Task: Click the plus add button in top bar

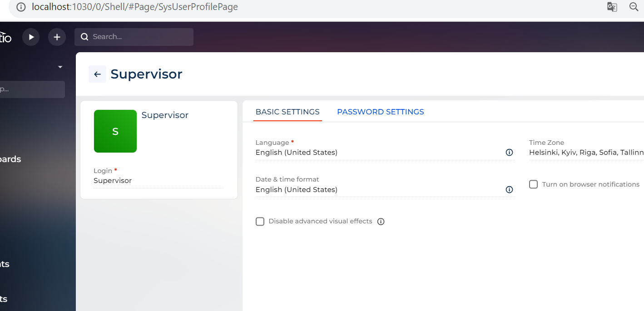Action: (x=57, y=37)
